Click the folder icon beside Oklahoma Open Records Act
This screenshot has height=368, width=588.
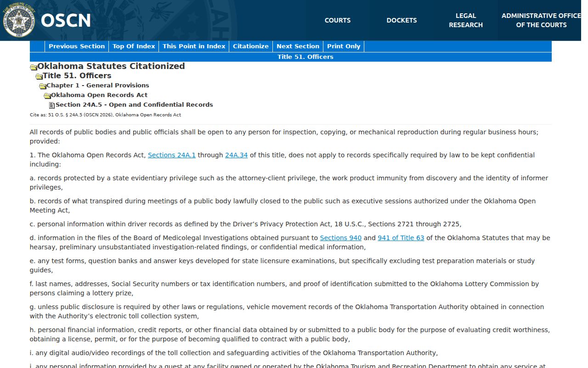coord(47,96)
